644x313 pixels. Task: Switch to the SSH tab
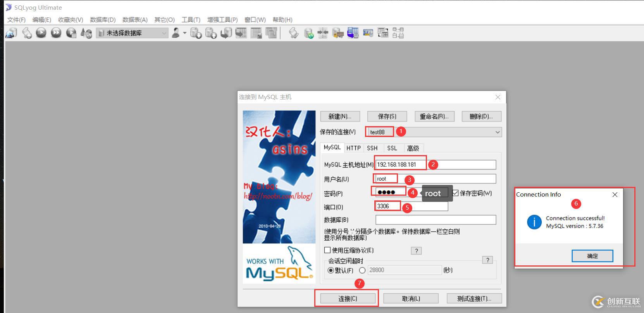pos(372,148)
